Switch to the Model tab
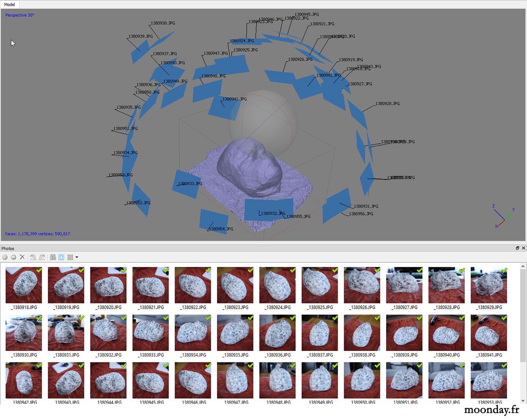 click(10, 4)
